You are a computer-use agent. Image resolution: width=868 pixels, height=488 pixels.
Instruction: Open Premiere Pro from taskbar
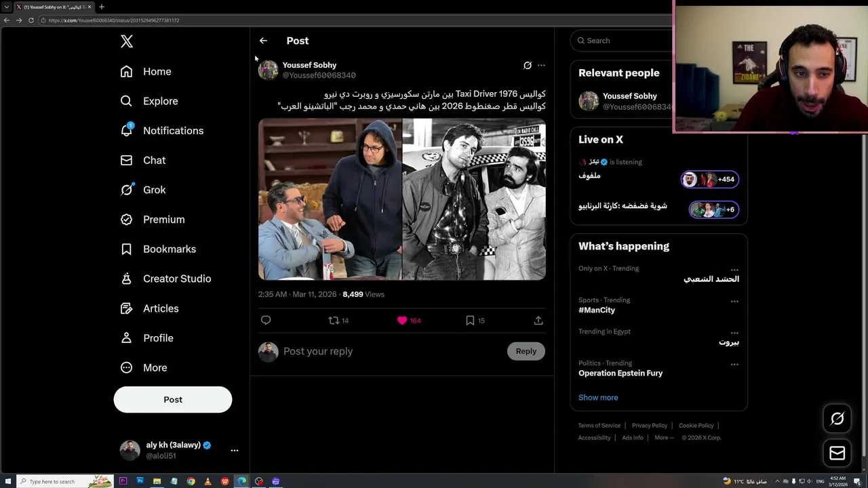(x=123, y=481)
